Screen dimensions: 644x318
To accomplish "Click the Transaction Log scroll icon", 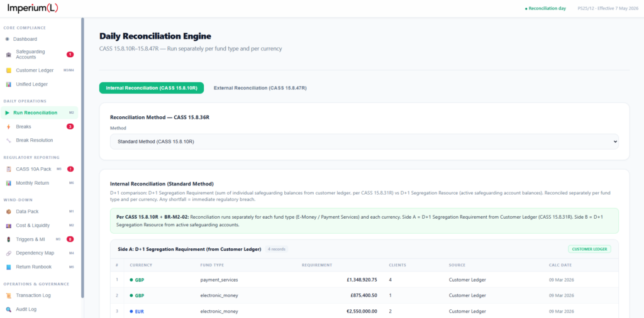I will coord(9,295).
